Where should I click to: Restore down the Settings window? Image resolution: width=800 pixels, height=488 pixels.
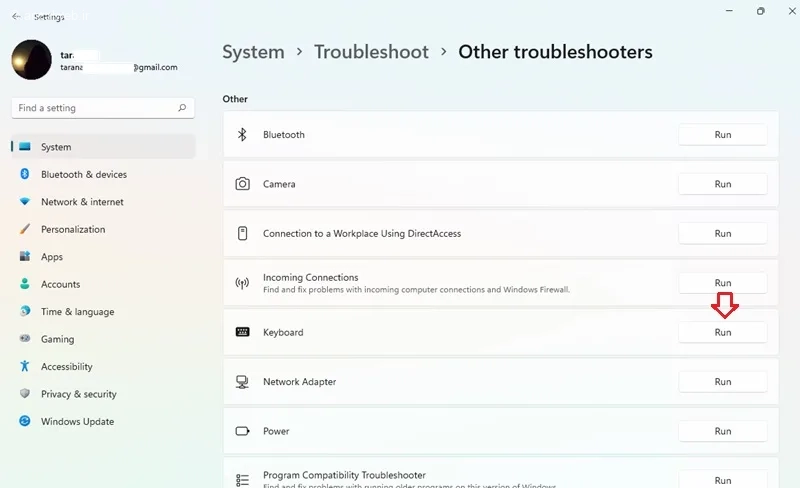[760, 11]
